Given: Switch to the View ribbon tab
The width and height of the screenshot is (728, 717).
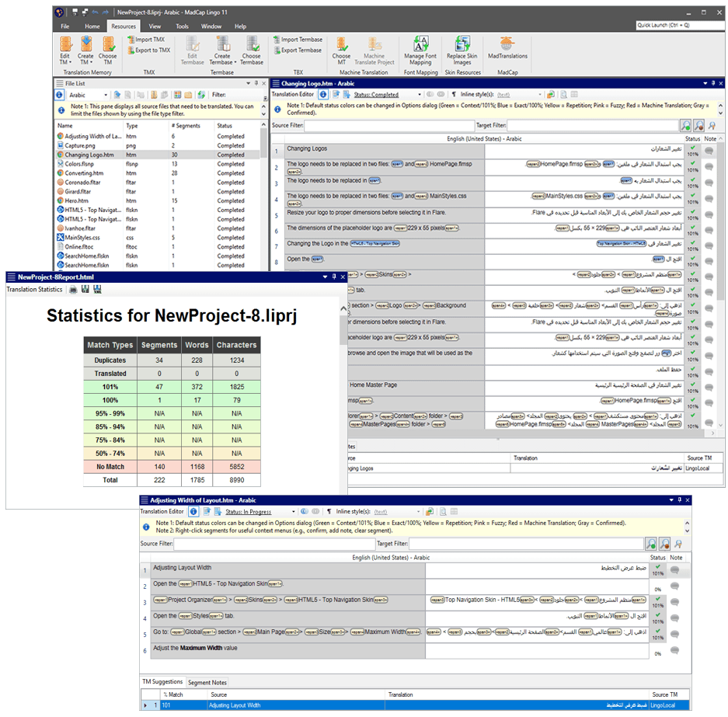Looking at the screenshot, I should pyautogui.click(x=155, y=26).
